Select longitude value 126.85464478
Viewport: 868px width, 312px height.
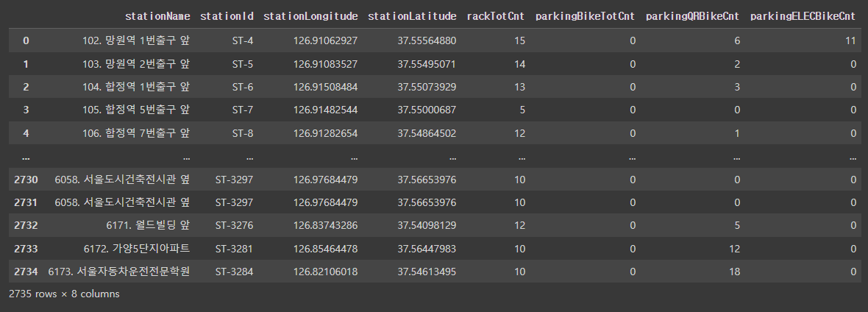325,249
